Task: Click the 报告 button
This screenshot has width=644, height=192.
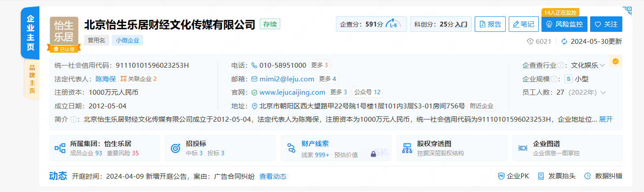Action: [490, 24]
